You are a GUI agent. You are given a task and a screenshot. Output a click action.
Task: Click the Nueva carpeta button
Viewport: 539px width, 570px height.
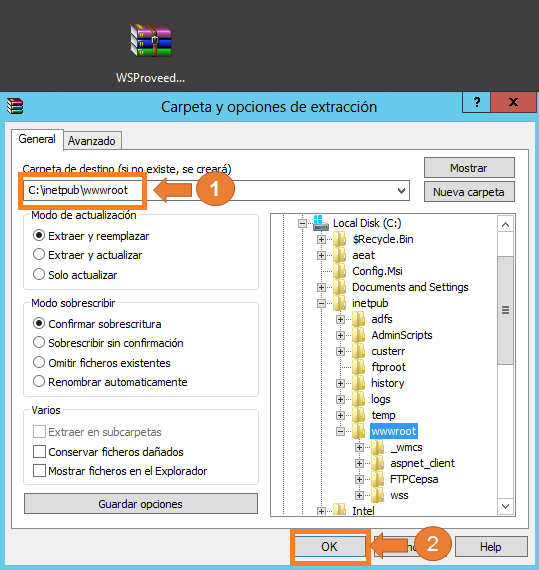coord(469,192)
